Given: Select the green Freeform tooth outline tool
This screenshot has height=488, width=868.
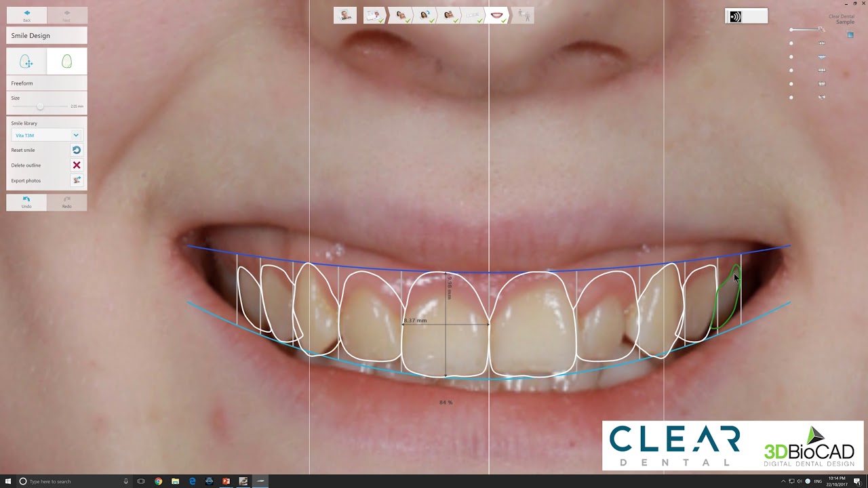Looking at the screenshot, I should [66, 62].
